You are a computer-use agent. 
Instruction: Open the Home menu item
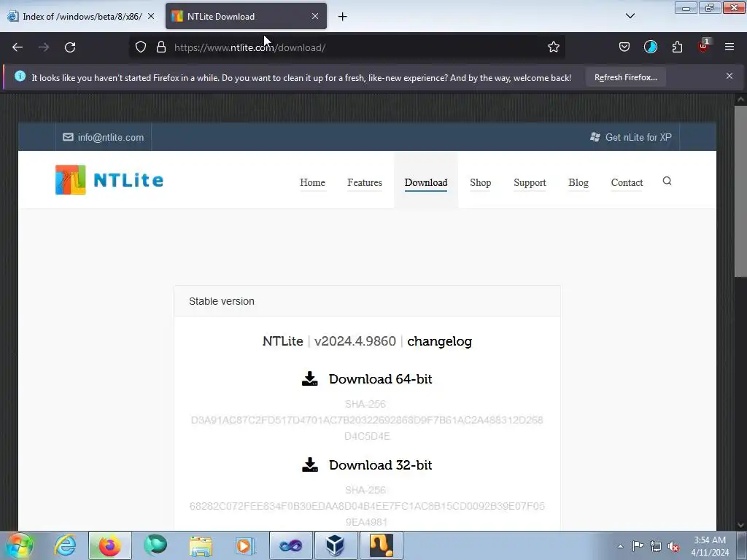pyautogui.click(x=312, y=182)
